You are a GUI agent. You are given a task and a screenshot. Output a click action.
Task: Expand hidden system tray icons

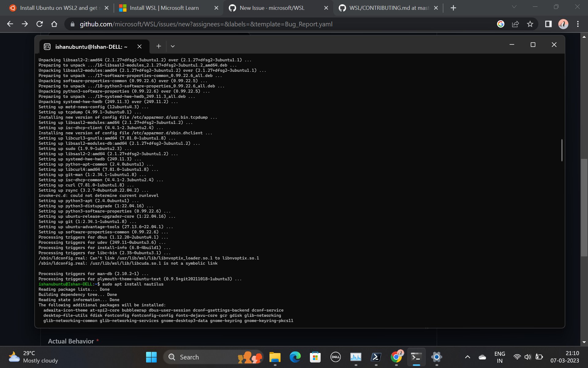[468, 357]
